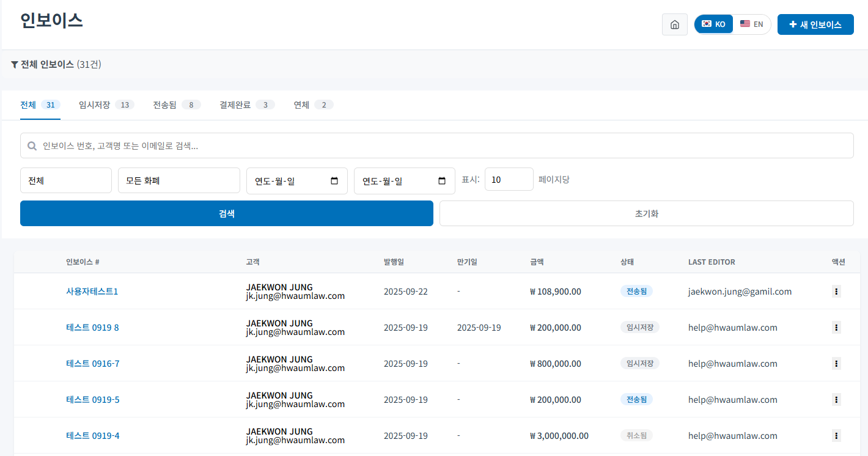The image size is (868, 456).
Task: Open actions menu for 테스트 0919 8
Action: (836, 328)
